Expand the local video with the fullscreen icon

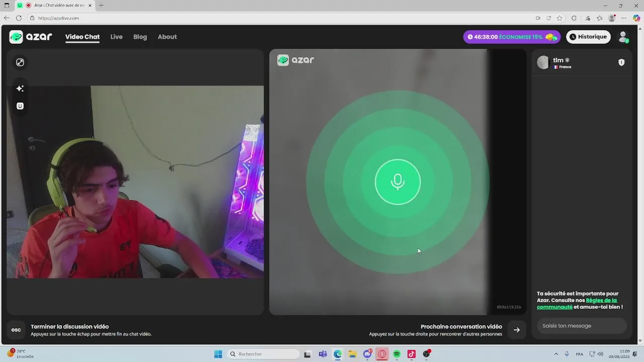pos(20,62)
